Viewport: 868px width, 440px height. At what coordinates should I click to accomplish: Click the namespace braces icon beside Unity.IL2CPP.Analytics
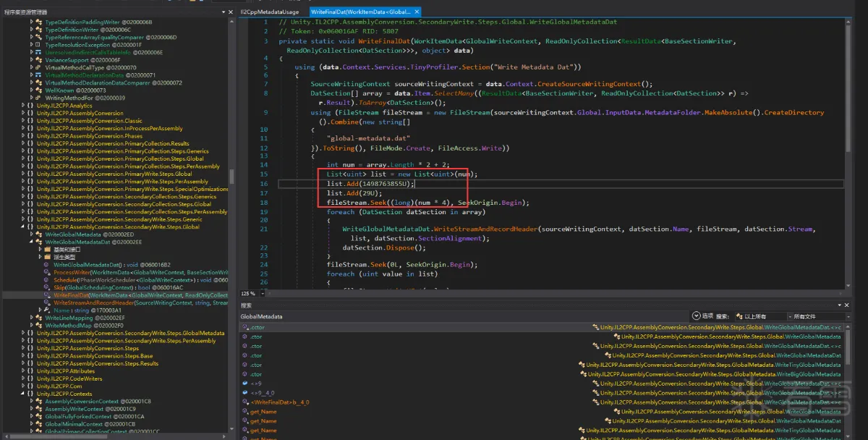(x=30, y=106)
